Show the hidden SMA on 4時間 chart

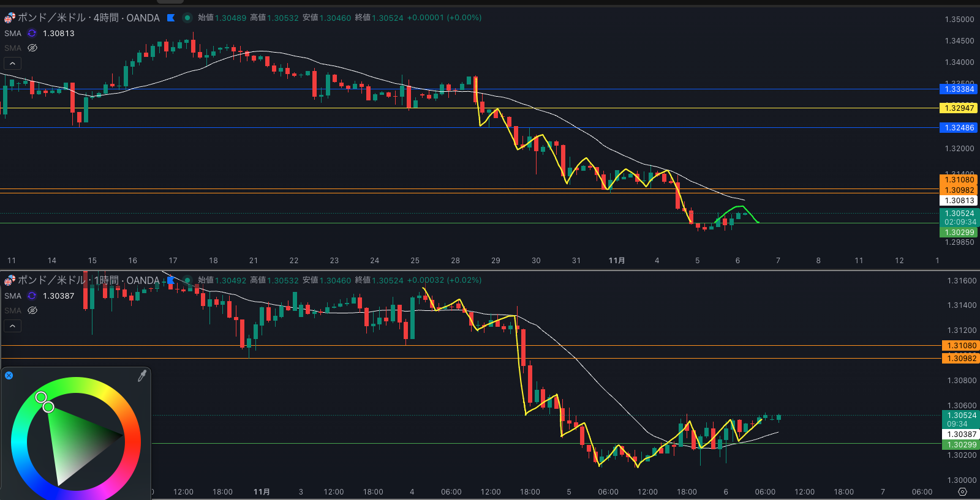point(32,48)
